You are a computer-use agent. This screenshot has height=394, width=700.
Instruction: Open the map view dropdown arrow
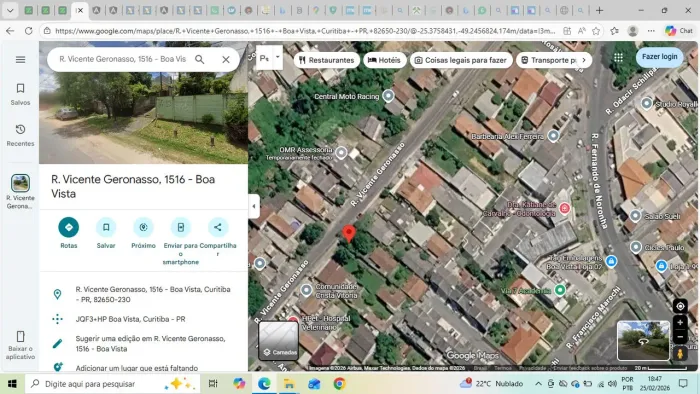(x=278, y=58)
